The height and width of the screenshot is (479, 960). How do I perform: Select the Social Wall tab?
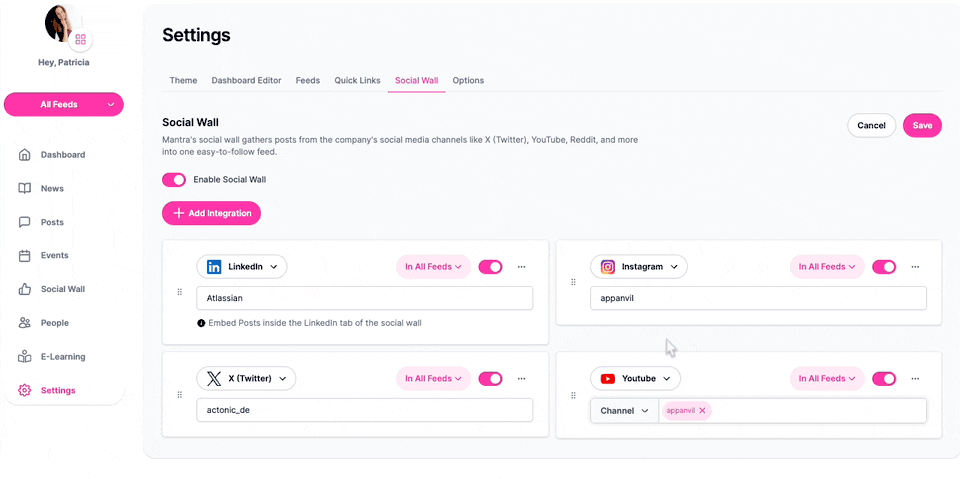pos(416,80)
